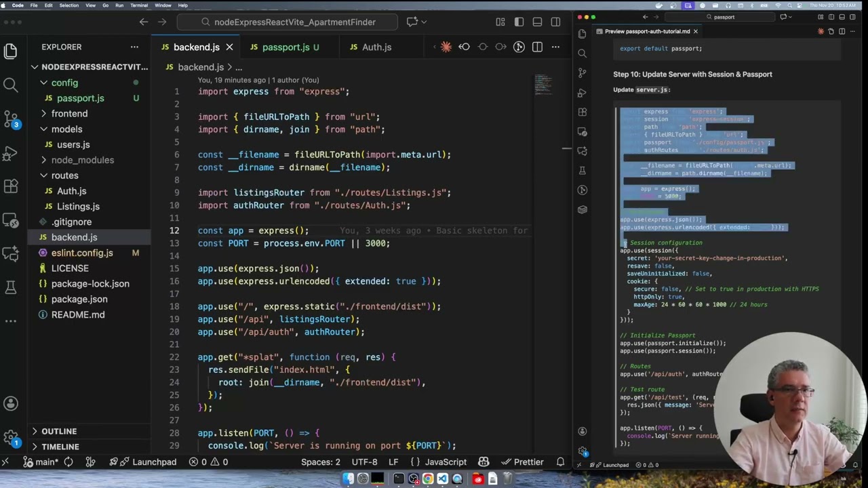Click the Claude spark icon in editor toolbar

tap(446, 47)
